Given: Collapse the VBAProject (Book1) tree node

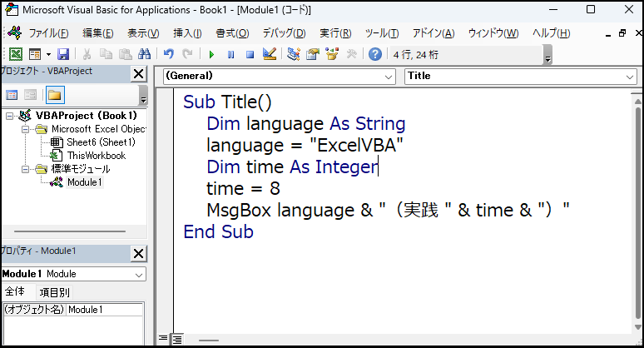Looking at the screenshot, I should pos(9,117).
